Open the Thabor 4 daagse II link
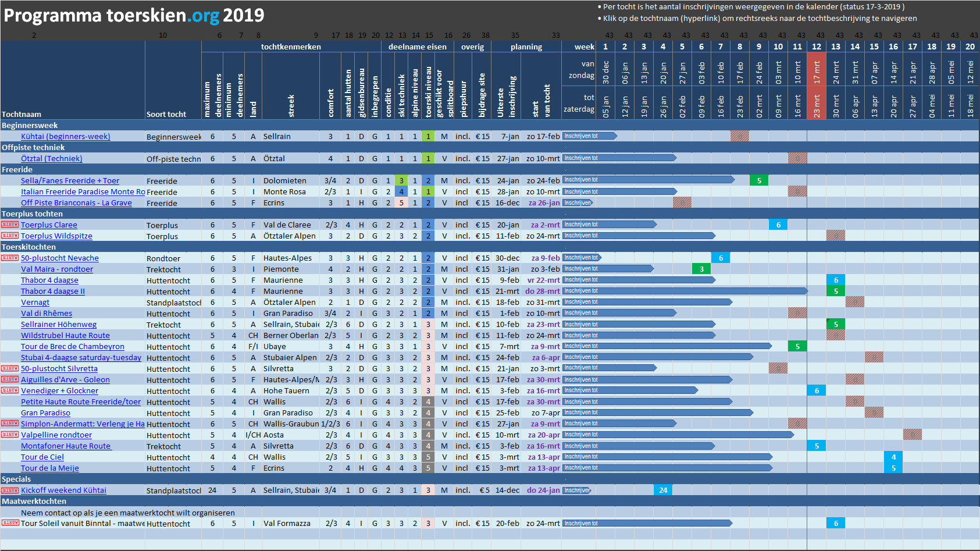 point(53,292)
